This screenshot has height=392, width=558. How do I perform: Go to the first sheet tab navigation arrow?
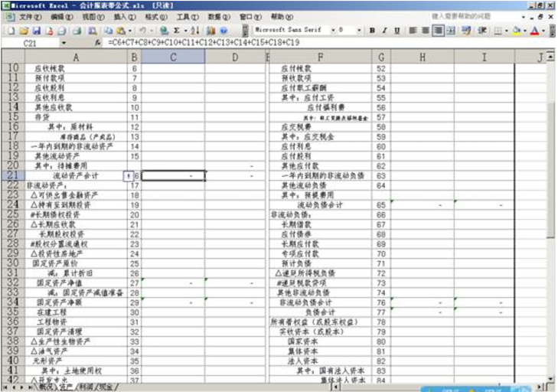[5, 387]
